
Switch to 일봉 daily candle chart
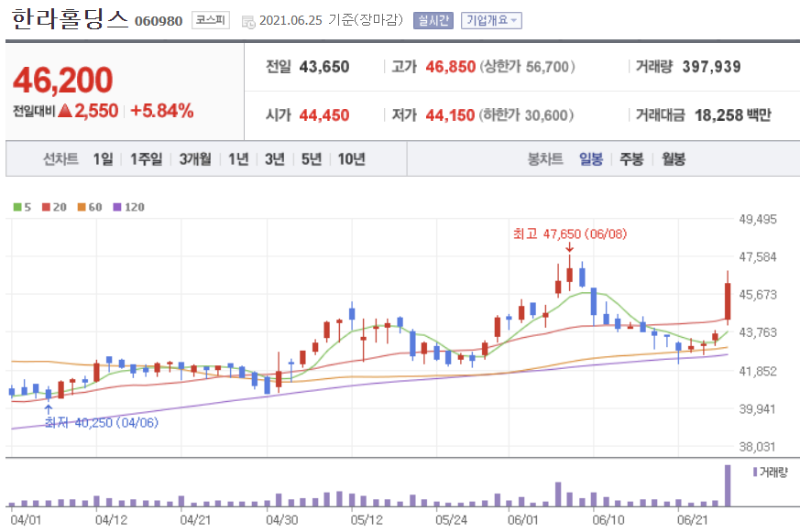[591, 159]
